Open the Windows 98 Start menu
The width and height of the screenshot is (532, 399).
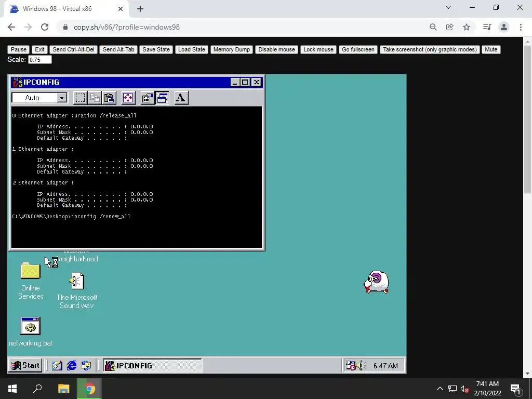click(x=25, y=365)
